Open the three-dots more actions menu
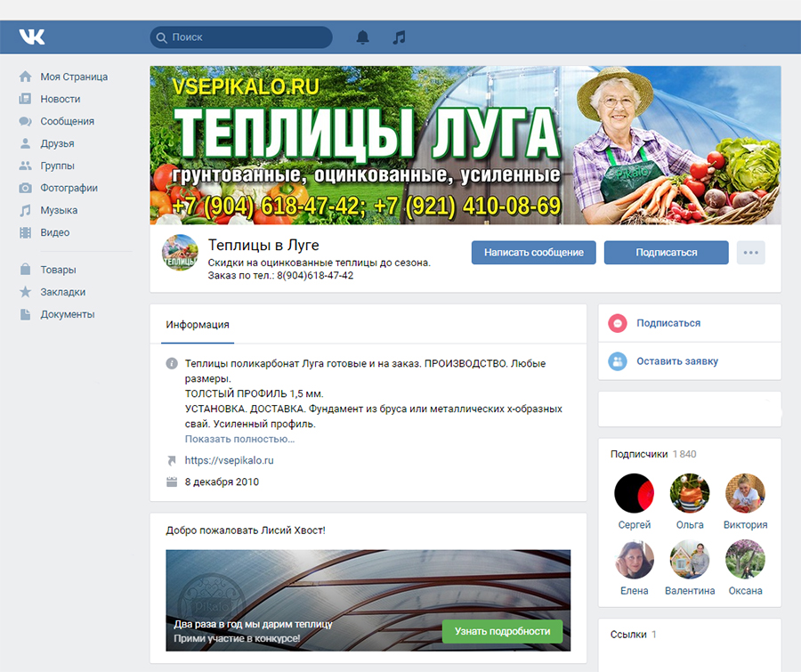801x672 pixels. (x=751, y=253)
